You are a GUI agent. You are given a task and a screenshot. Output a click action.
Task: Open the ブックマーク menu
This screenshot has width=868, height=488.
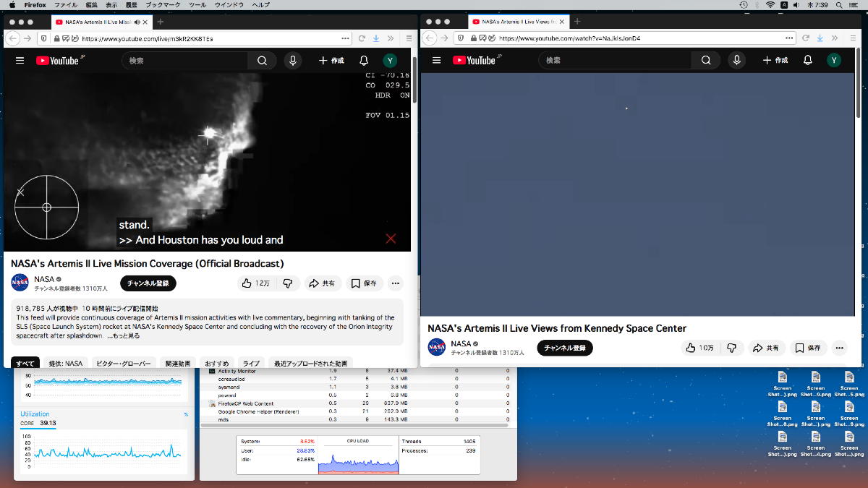[x=162, y=5]
